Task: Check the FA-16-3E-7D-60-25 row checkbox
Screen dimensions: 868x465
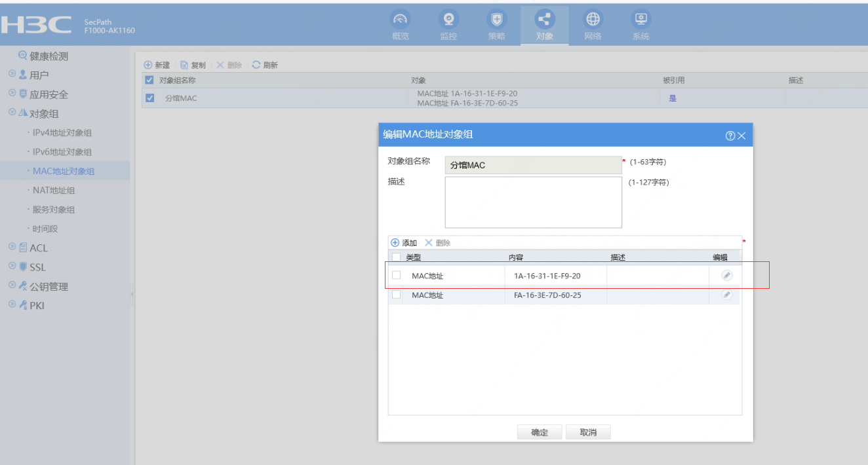Action: pos(396,295)
